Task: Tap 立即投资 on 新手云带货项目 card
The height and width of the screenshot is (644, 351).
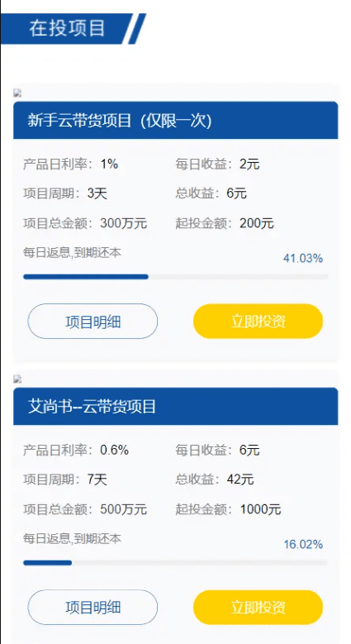Action: [x=259, y=322]
